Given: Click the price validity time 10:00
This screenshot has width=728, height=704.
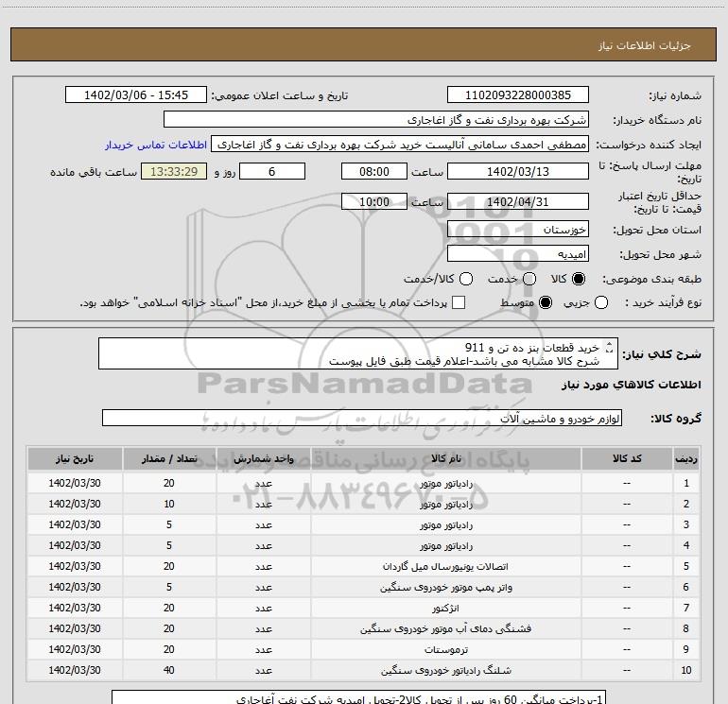Looking at the screenshot, I should 374,201.
